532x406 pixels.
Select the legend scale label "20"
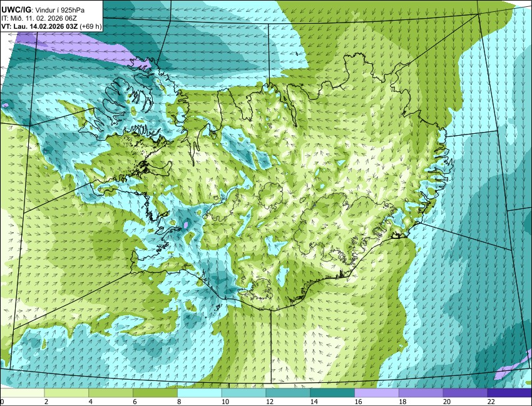click(447, 402)
